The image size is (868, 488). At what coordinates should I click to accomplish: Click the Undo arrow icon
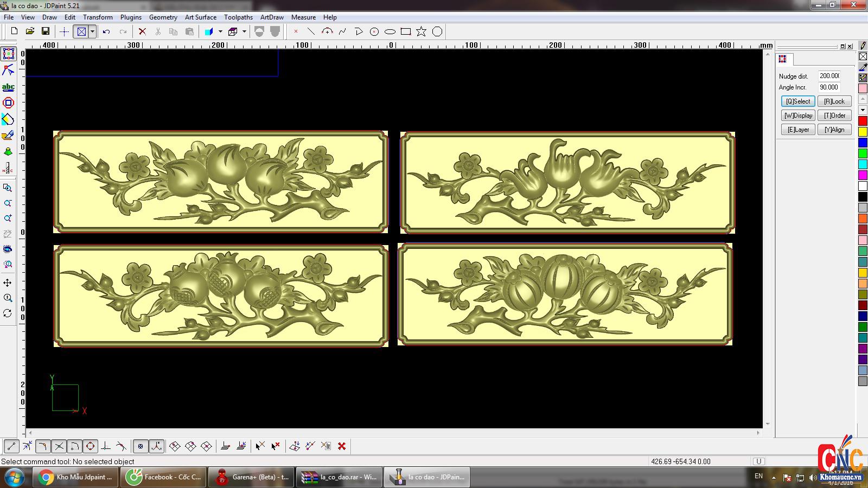[106, 31]
